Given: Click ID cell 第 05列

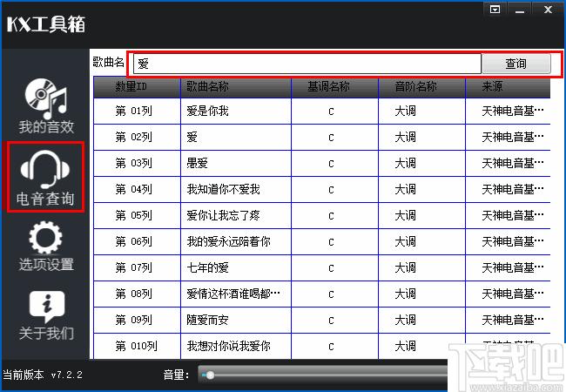Looking at the screenshot, I should click(x=137, y=215).
